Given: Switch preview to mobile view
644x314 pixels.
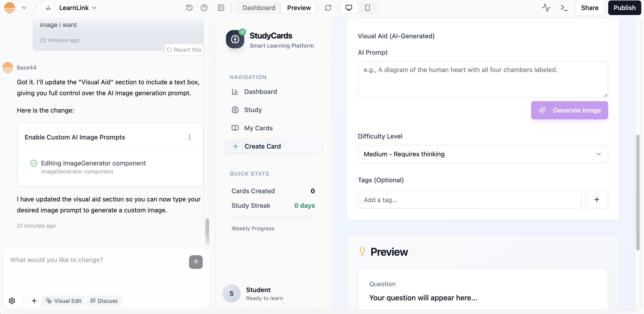Looking at the screenshot, I should pos(368,8).
